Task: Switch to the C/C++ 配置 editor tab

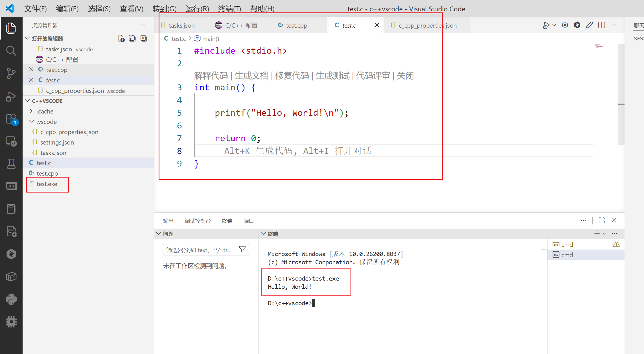Action: pyautogui.click(x=240, y=25)
